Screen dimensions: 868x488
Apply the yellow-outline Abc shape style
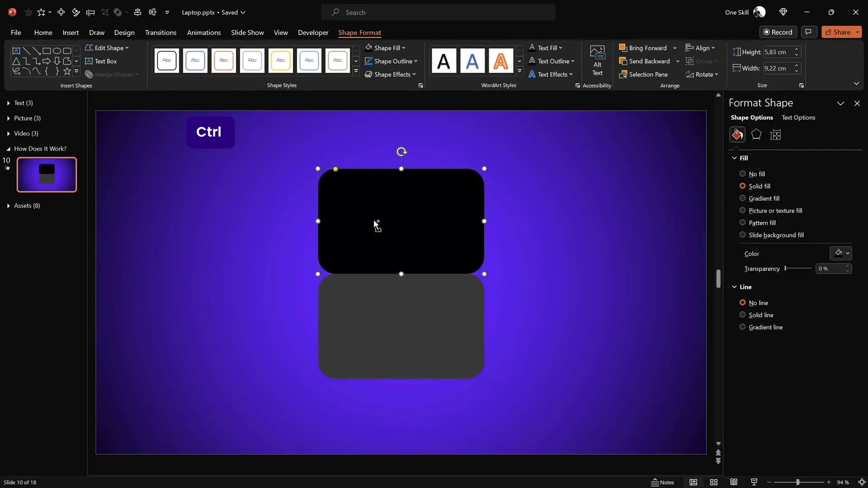pyautogui.click(x=281, y=60)
